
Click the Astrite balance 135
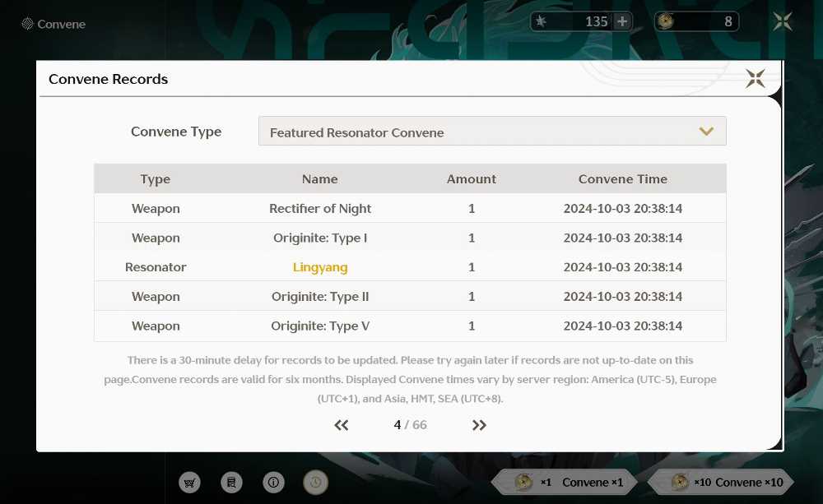click(596, 21)
